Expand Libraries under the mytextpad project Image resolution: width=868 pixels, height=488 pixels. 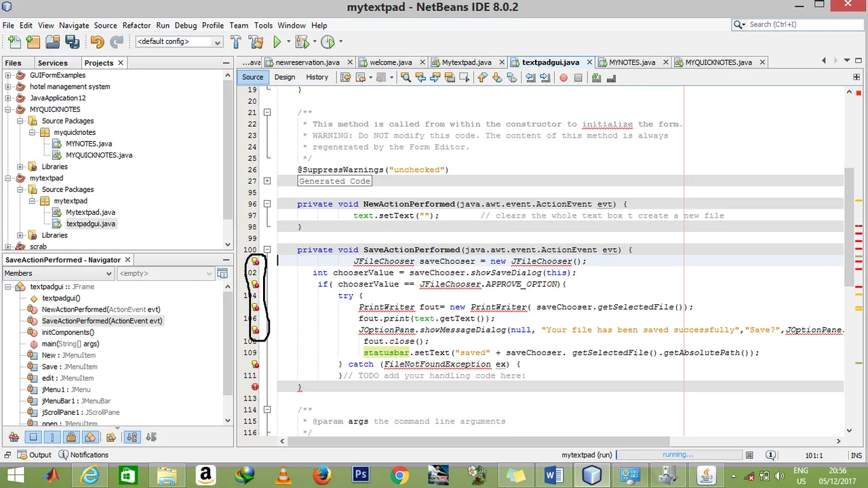coord(20,235)
